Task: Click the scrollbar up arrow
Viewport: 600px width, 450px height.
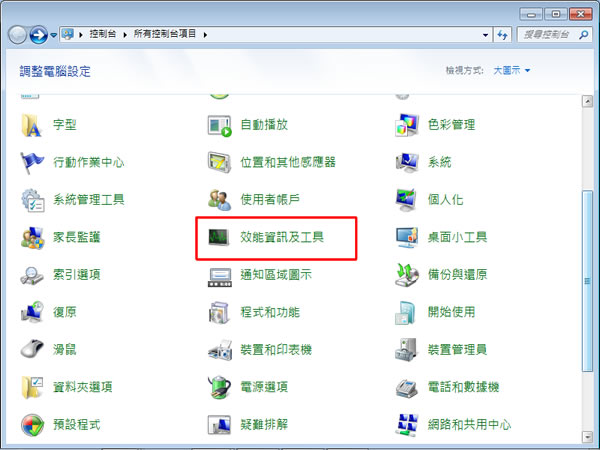Action: tap(587, 101)
